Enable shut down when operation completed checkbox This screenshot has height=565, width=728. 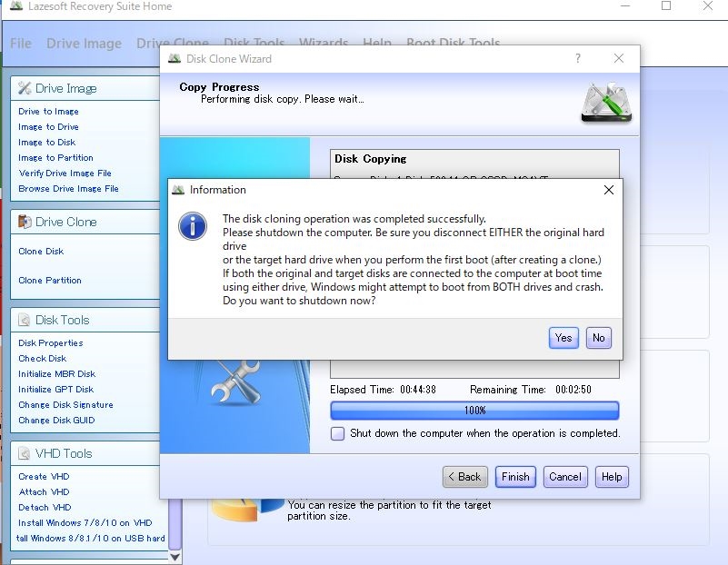(337, 433)
